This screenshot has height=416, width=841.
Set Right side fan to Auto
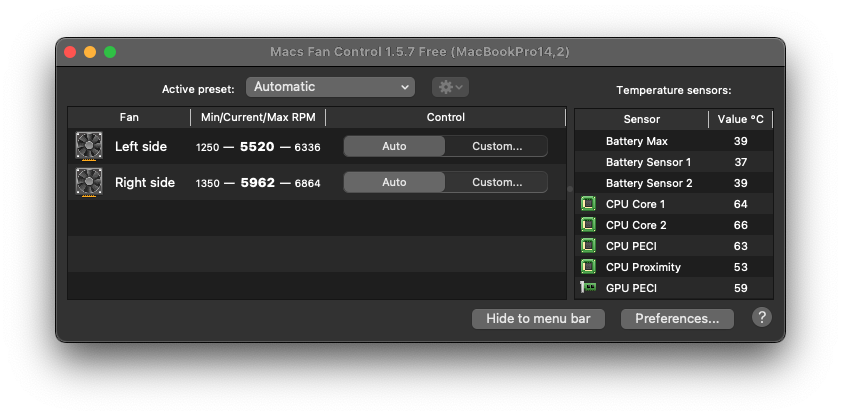coord(394,182)
